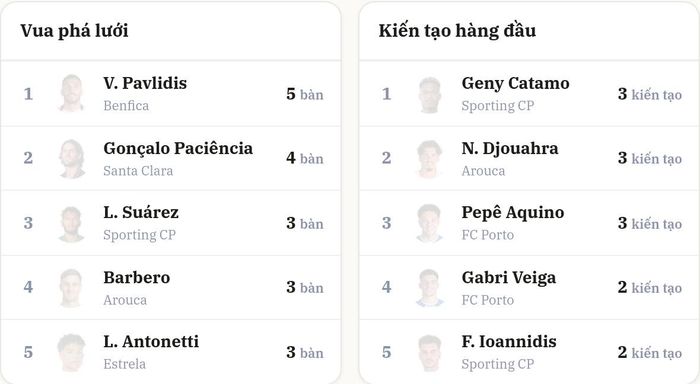Select the Kiến tạo hàng đầu heading
700x384 pixels.
457,31
